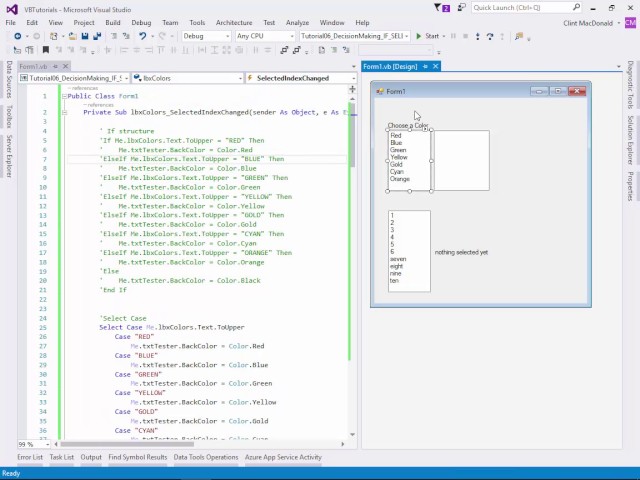Open the Build menu
Screen dimensions: 640x480
[113, 23]
